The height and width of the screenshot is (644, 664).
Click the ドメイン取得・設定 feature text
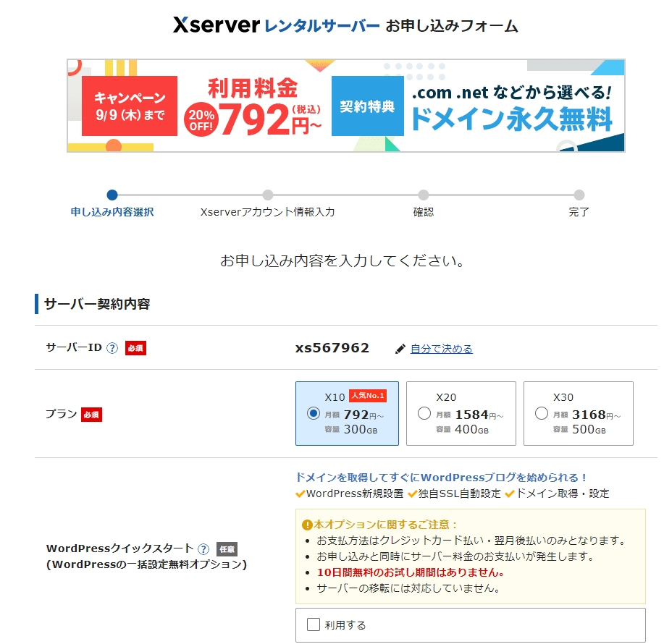[563, 493]
